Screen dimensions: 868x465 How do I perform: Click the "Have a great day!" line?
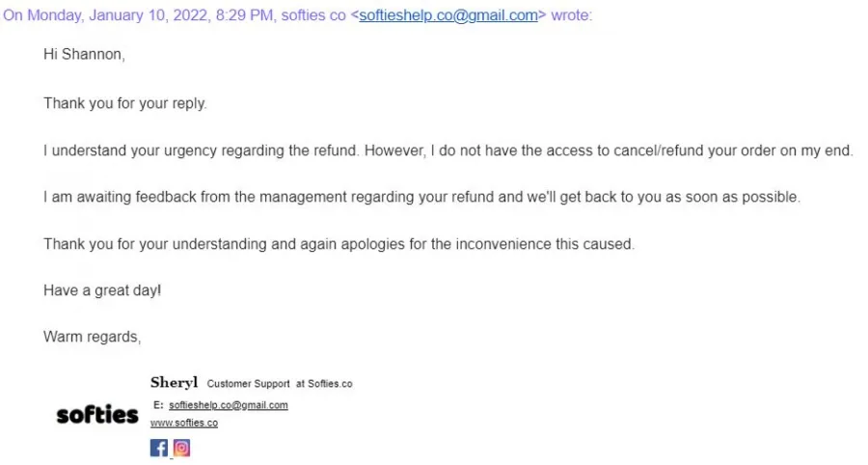(x=102, y=290)
